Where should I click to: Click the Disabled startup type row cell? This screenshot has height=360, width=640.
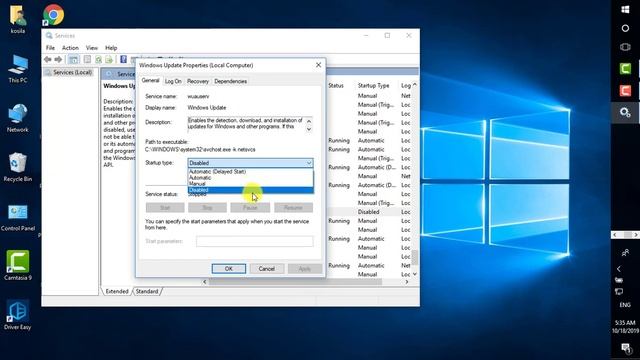tap(369, 212)
